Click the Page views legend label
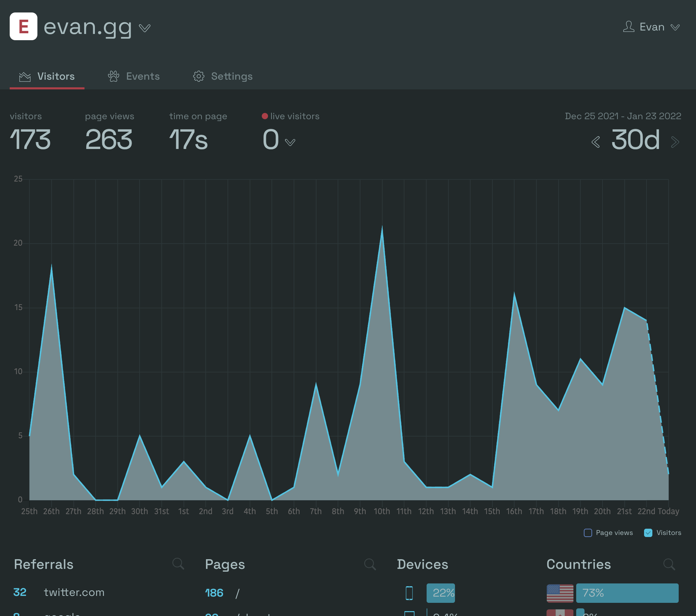 tap(614, 533)
